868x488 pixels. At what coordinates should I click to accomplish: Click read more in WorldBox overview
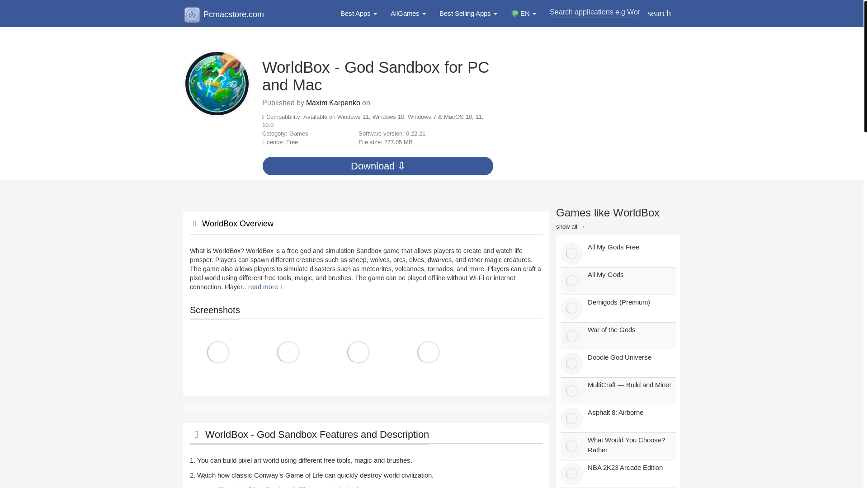pos(265,287)
